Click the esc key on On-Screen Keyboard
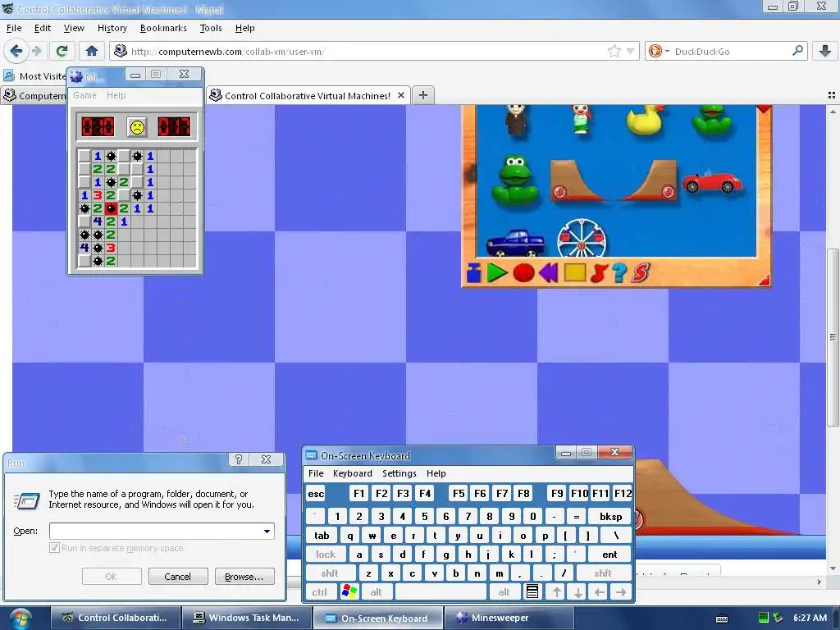The width and height of the screenshot is (840, 630). point(316,493)
